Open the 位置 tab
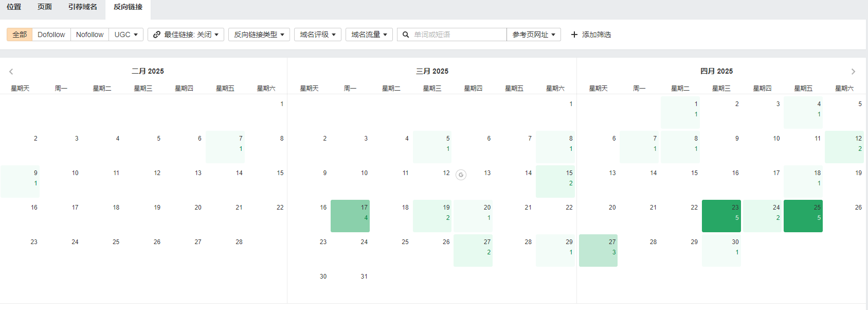Image resolution: width=868 pixels, height=310 pixels. point(14,7)
